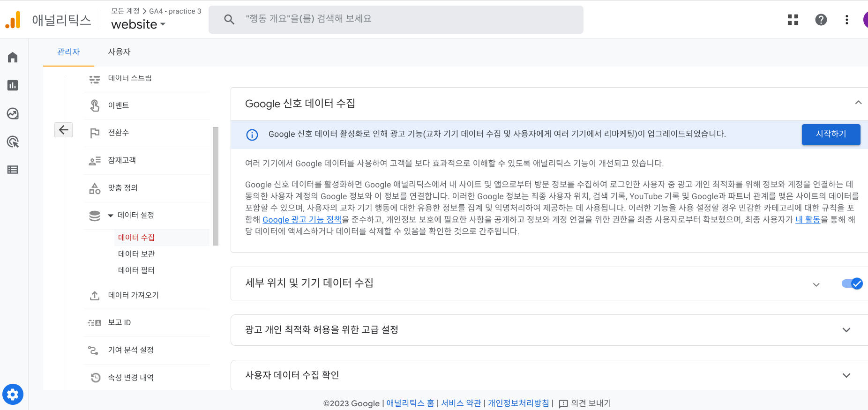Click the 맞춤 정의 shapes icon
The width and height of the screenshot is (868, 410).
[x=95, y=188]
